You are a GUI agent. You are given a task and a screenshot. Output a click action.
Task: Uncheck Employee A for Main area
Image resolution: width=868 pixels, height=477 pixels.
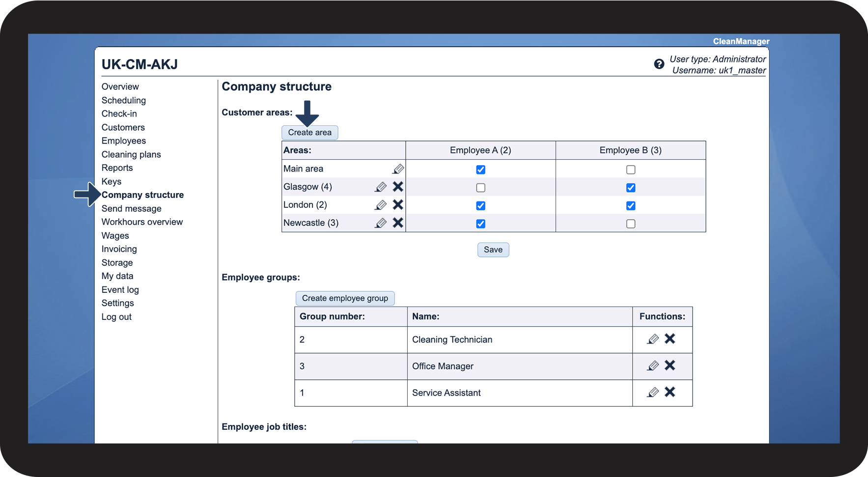tap(480, 169)
